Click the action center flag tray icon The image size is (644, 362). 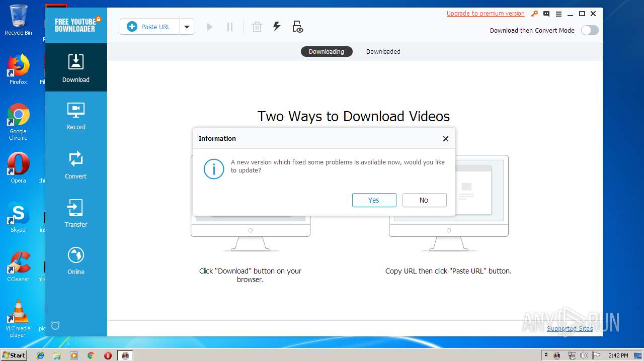pyautogui.click(x=596, y=355)
